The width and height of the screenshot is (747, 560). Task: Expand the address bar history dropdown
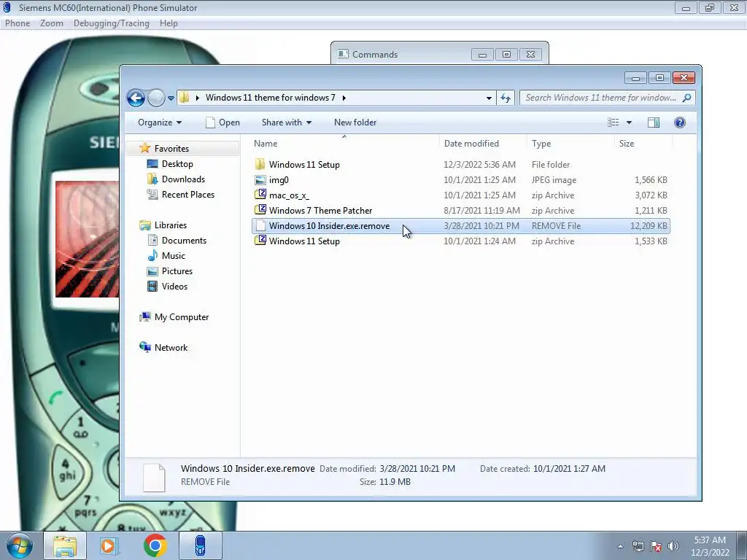pos(489,98)
